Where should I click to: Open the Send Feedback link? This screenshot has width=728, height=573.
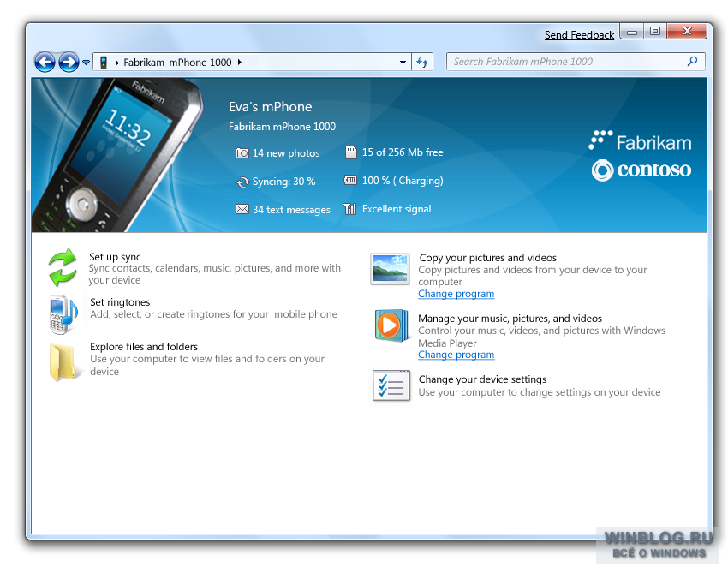(x=579, y=35)
